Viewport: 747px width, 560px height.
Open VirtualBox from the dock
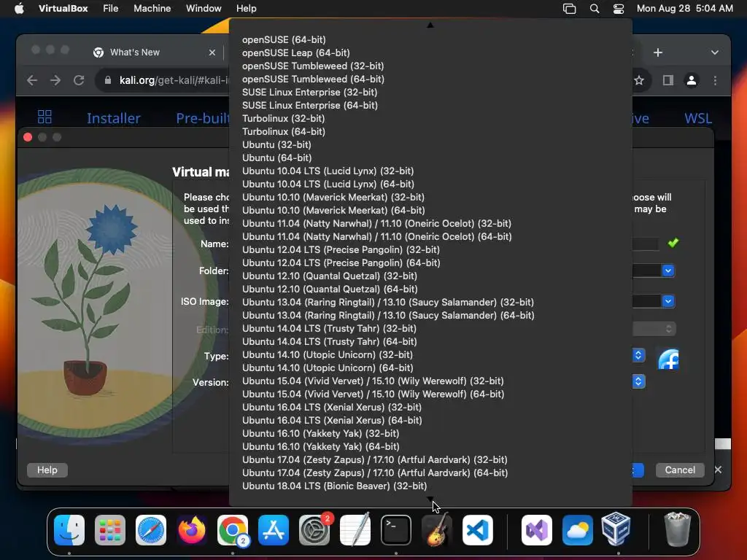(616, 529)
